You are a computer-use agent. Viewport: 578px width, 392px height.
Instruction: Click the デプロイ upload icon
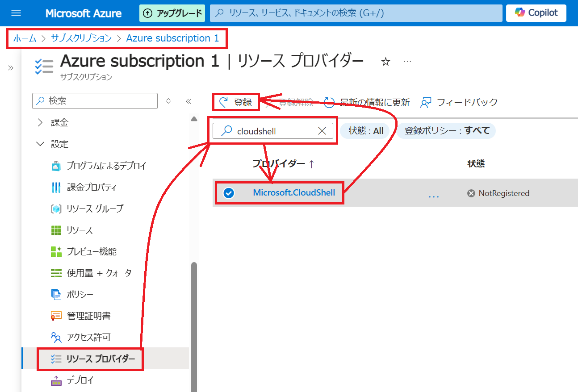(x=56, y=380)
